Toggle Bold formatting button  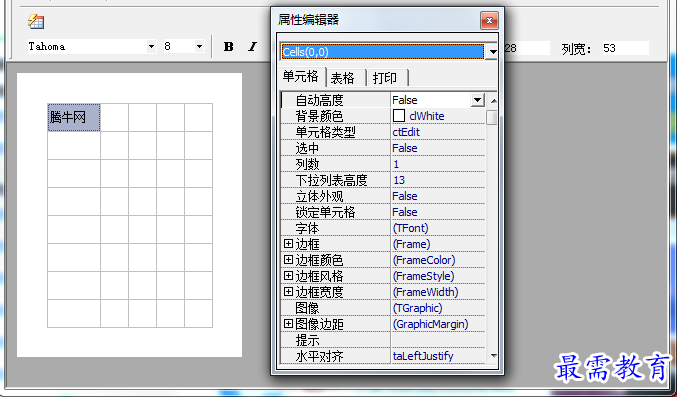coord(229,47)
